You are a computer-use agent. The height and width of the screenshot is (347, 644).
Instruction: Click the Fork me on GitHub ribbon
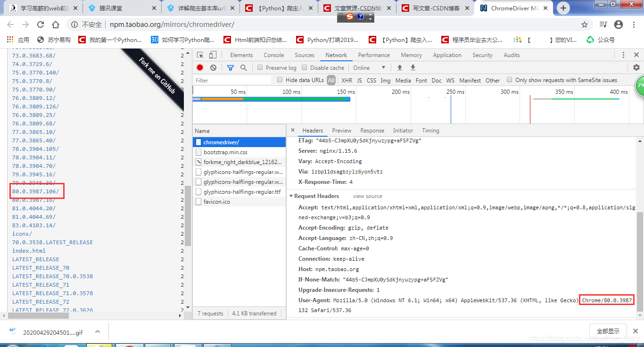click(157, 75)
